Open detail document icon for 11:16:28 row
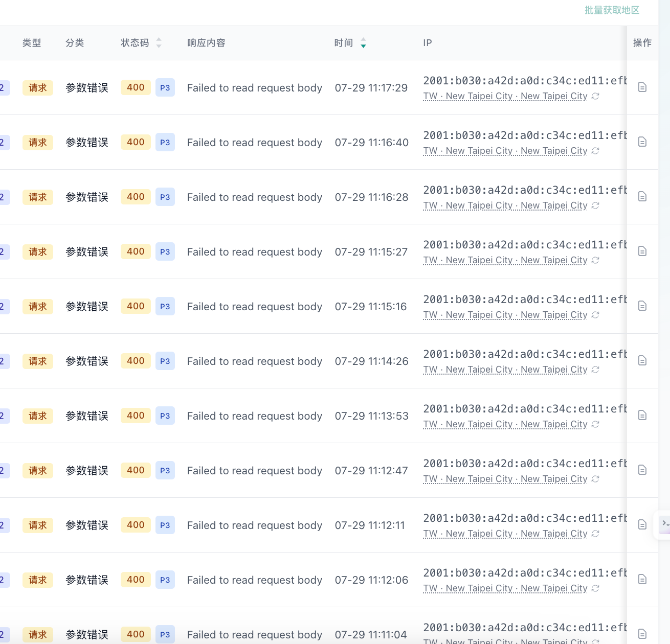The image size is (670, 644). 642,197
